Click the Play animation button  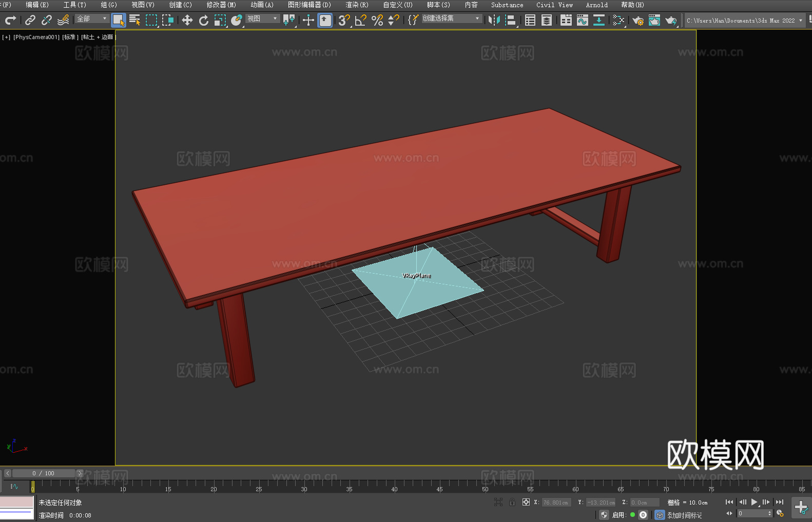tap(754, 502)
